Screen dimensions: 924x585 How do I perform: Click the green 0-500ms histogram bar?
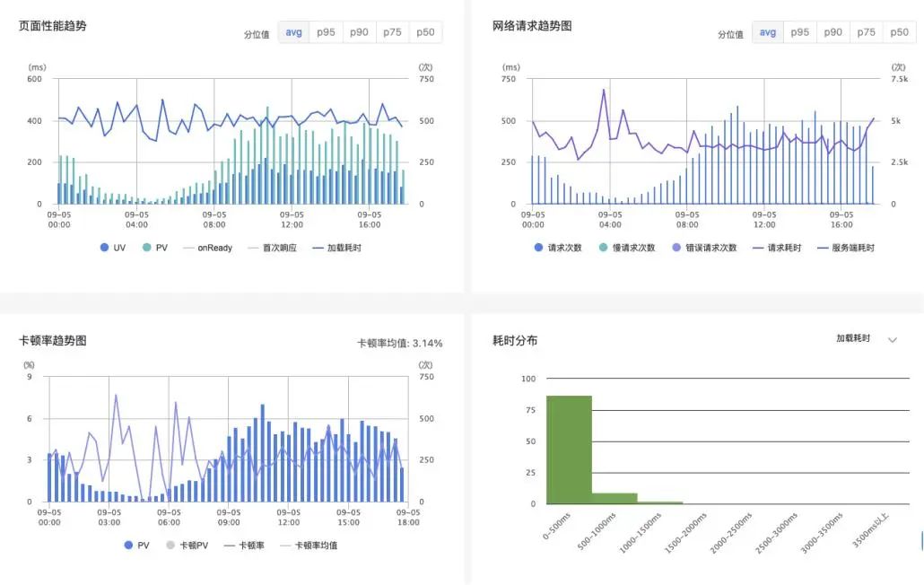[569, 449]
